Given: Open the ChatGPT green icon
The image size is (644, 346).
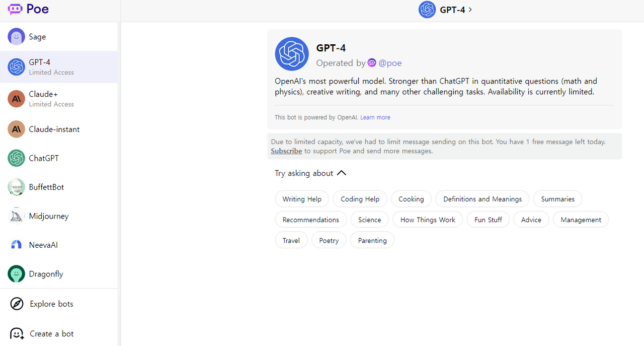Looking at the screenshot, I should pyautogui.click(x=16, y=158).
